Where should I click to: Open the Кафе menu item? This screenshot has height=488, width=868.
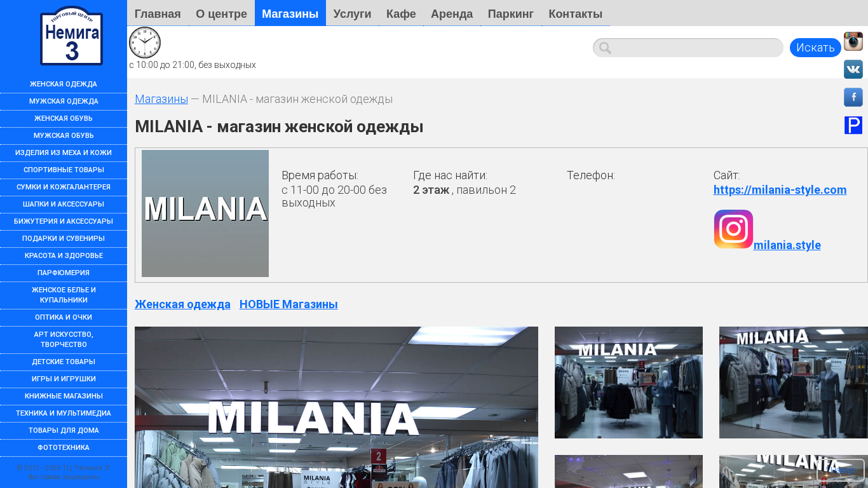click(401, 13)
